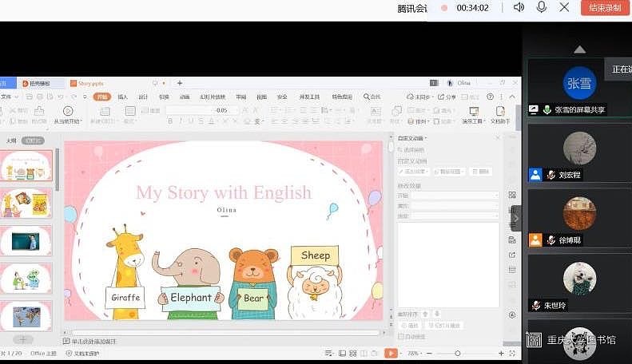Click the 分享 share button

click(447, 97)
